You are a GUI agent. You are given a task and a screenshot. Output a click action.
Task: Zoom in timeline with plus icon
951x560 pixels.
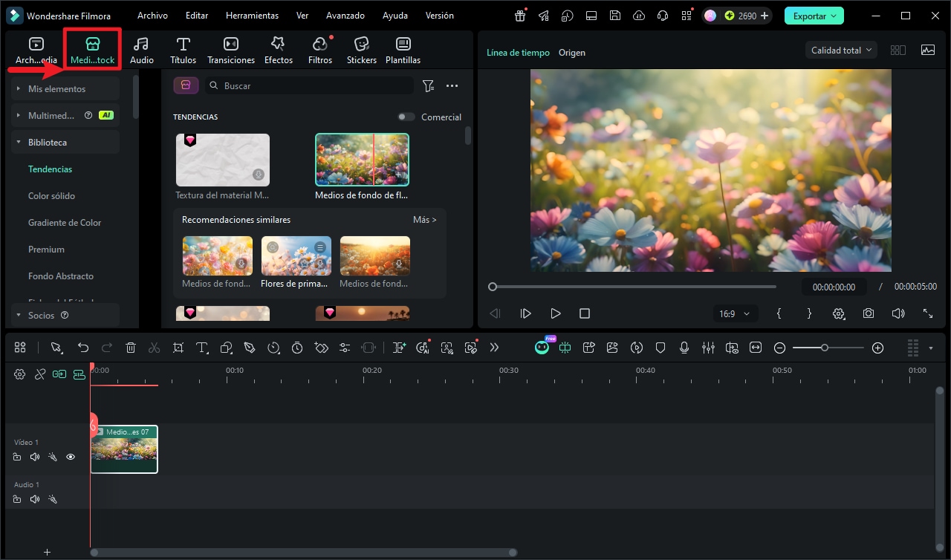coord(877,348)
